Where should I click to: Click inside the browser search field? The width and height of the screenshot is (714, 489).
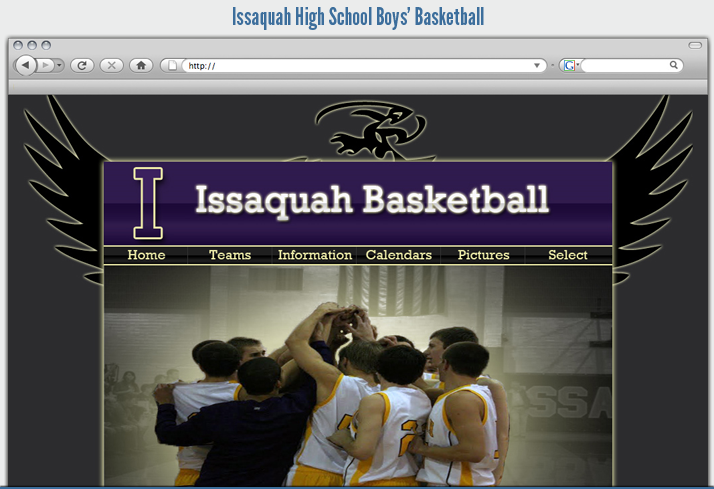coord(625,66)
